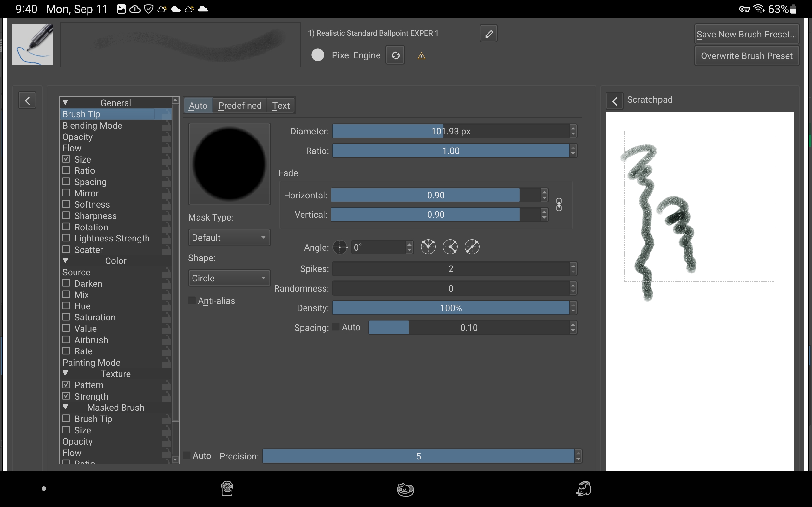The width and height of the screenshot is (812, 507).
Task: Click the yellow warning triangle icon
Action: pyautogui.click(x=422, y=56)
